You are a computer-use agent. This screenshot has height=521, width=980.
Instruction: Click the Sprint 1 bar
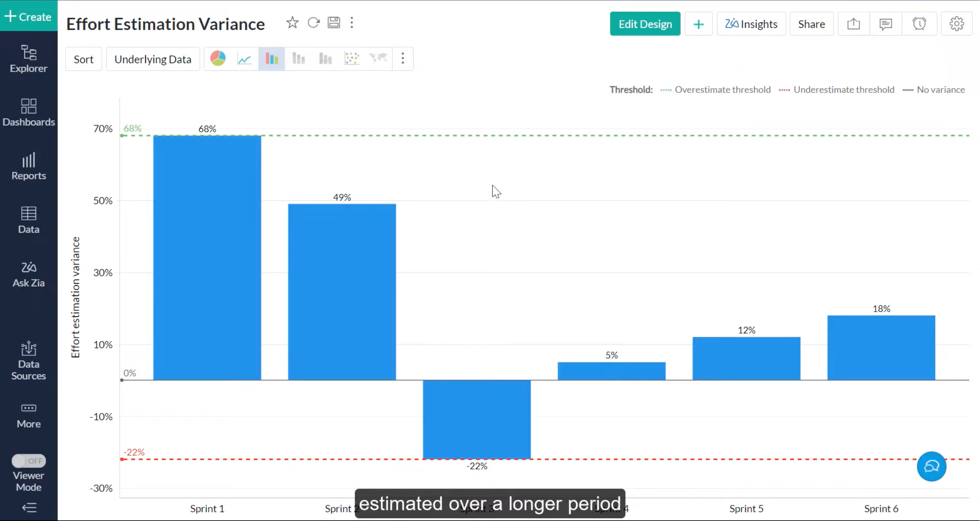207,258
